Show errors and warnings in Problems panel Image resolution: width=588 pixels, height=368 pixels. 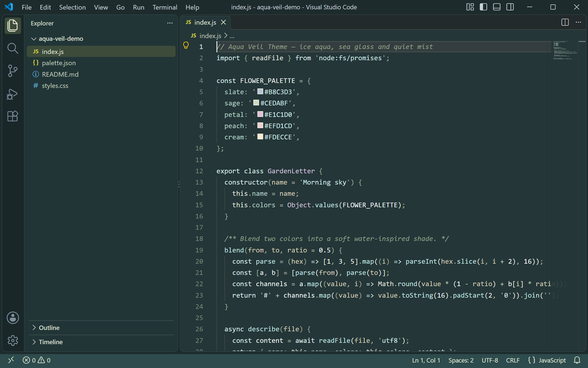click(37, 360)
